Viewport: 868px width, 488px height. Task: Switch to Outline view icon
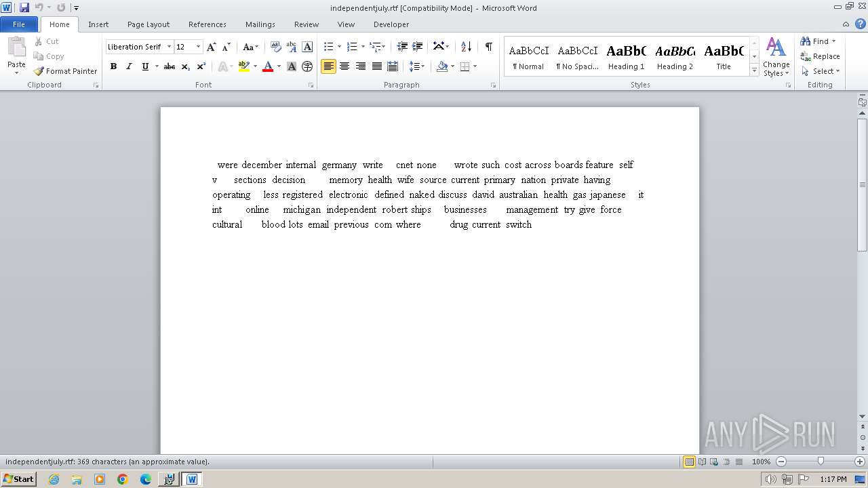(726, 462)
